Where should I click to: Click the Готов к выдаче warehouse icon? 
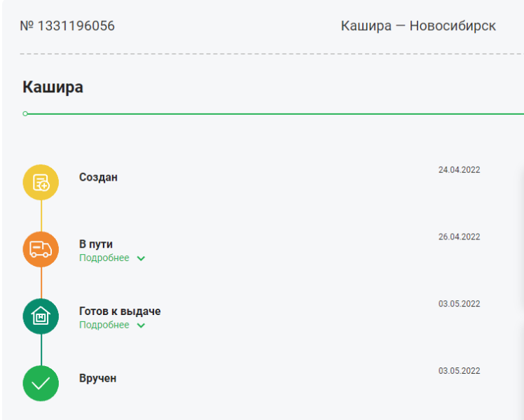41,316
